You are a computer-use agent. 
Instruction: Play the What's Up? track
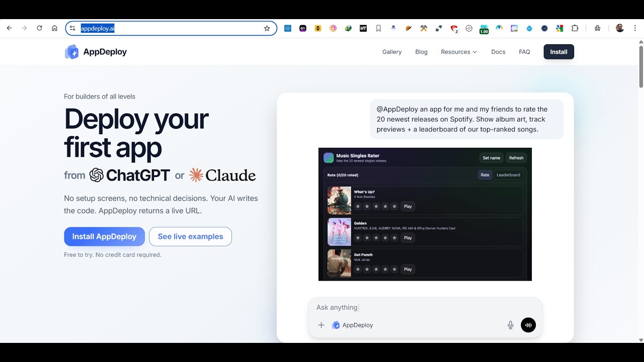coord(408,206)
